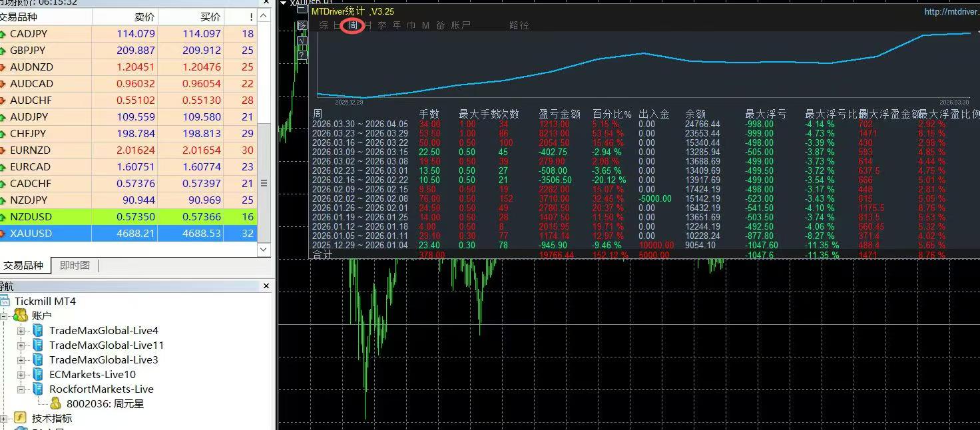The image size is (980, 430).
Task: Click the ! column header in market watch
Action: coord(240,17)
